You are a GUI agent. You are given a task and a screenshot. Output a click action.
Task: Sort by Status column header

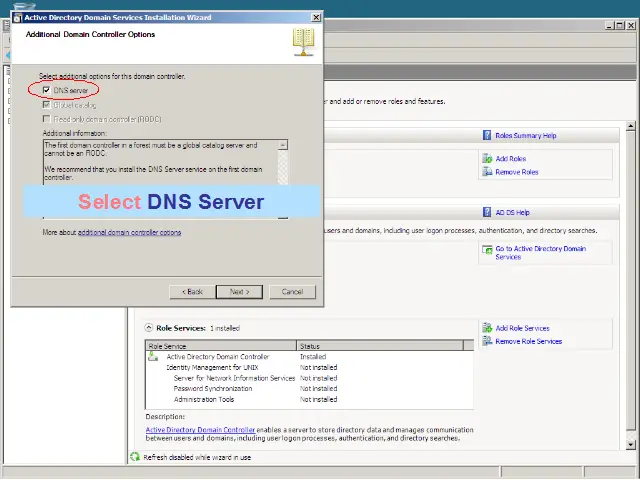coord(380,346)
